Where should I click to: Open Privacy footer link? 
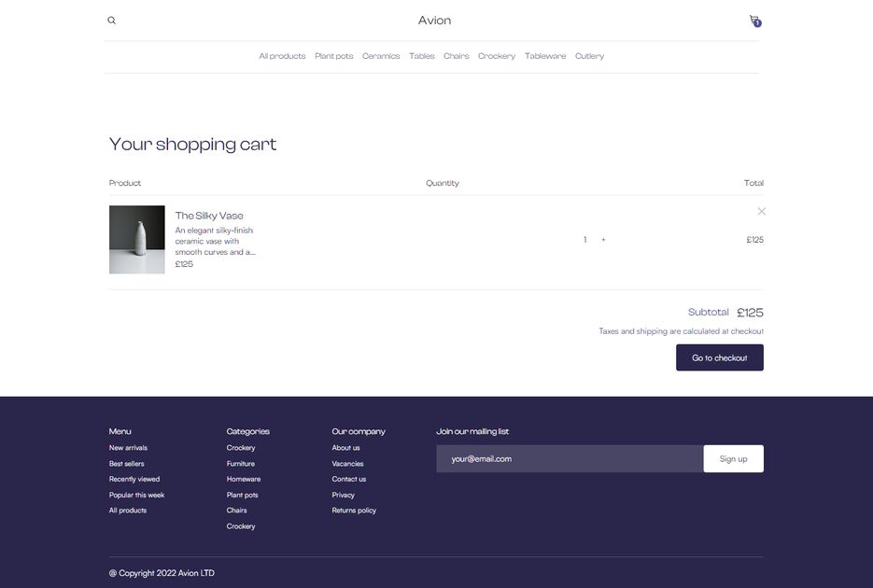343,495
